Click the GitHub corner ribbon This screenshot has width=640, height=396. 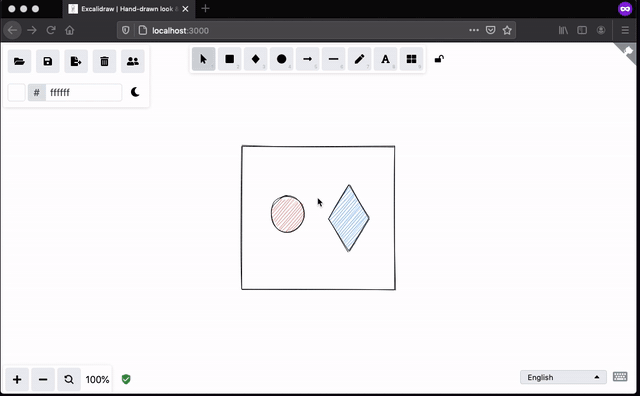point(628,52)
